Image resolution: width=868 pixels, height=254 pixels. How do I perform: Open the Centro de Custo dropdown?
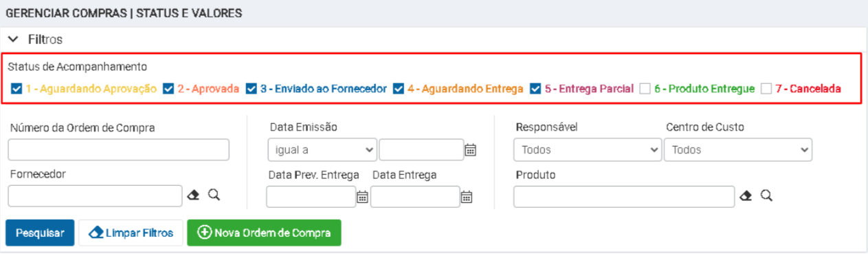(x=738, y=149)
